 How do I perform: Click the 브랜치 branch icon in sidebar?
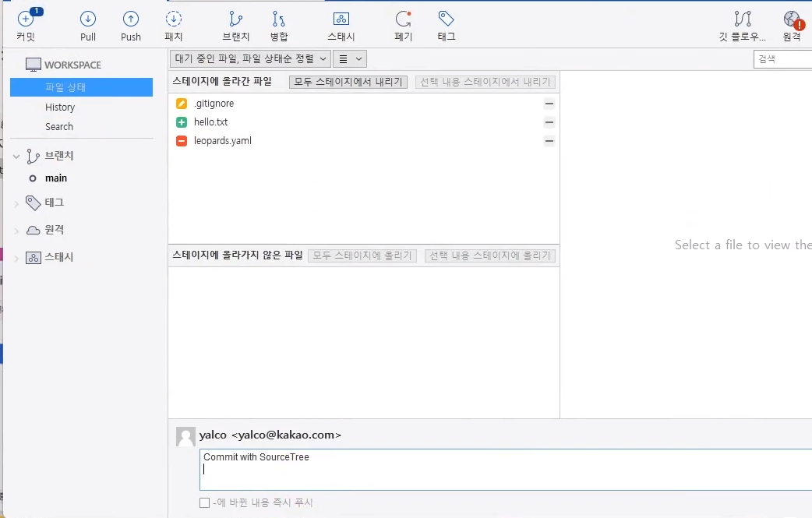(34, 156)
